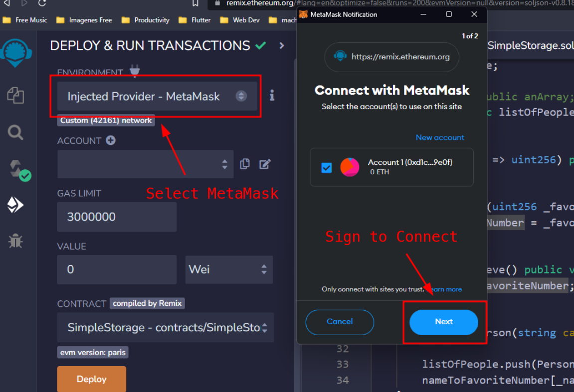Click evm version: paris badge

coord(93,353)
